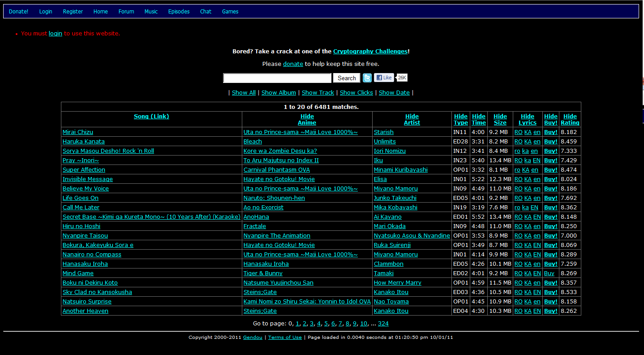Toggle the Show Track column link
The width and height of the screenshot is (644, 355).
click(x=318, y=93)
